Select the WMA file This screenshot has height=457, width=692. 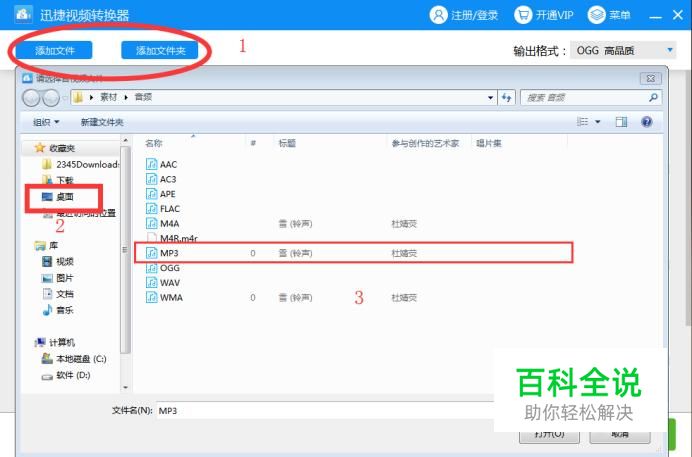pyautogui.click(x=164, y=297)
